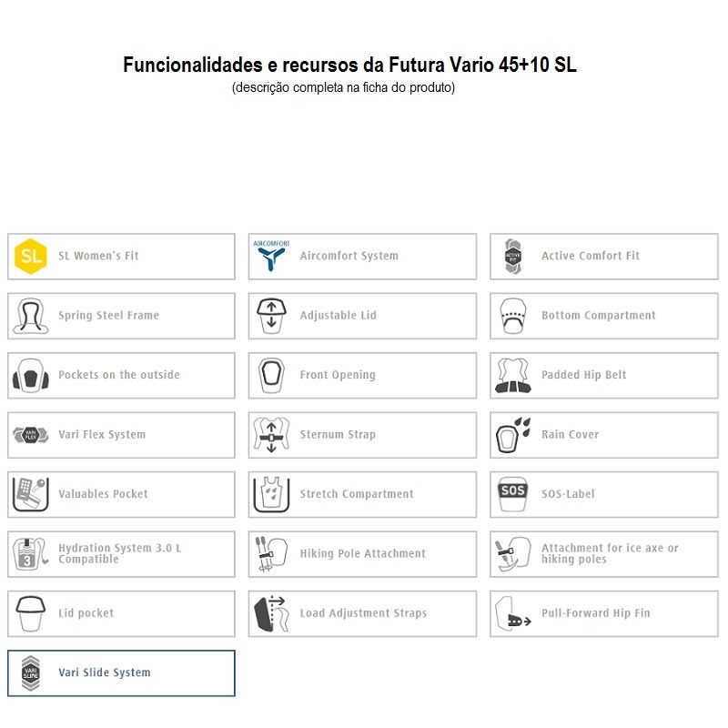This screenshot has width=728, height=728.
Task: Click the Hydration System bladder icon
Action: [31, 554]
